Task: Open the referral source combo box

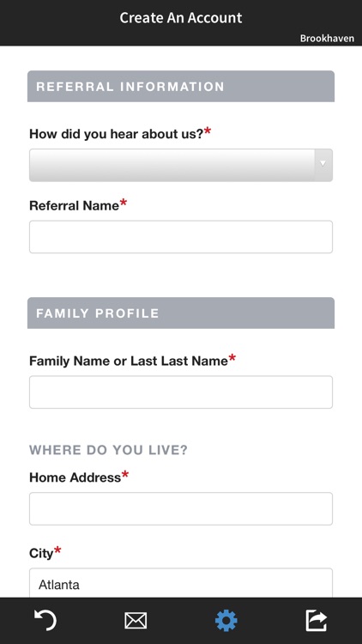Action: pyautogui.click(x=181, y=165)
